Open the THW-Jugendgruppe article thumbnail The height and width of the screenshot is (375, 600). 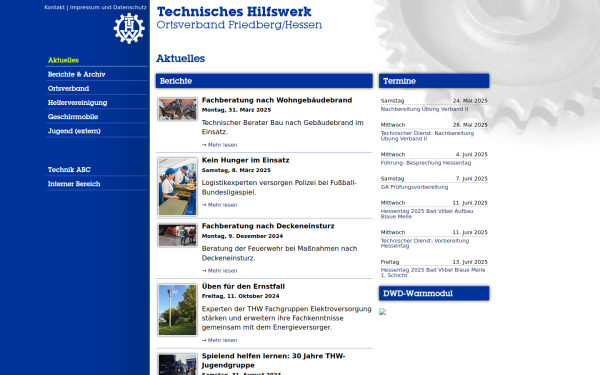(178, 364)
